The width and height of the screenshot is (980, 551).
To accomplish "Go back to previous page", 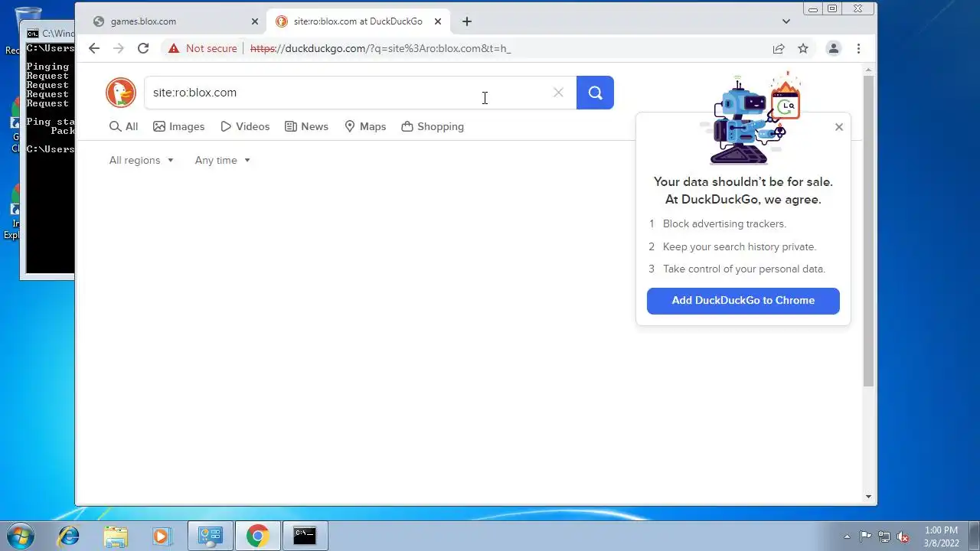I will pos(93,48).
